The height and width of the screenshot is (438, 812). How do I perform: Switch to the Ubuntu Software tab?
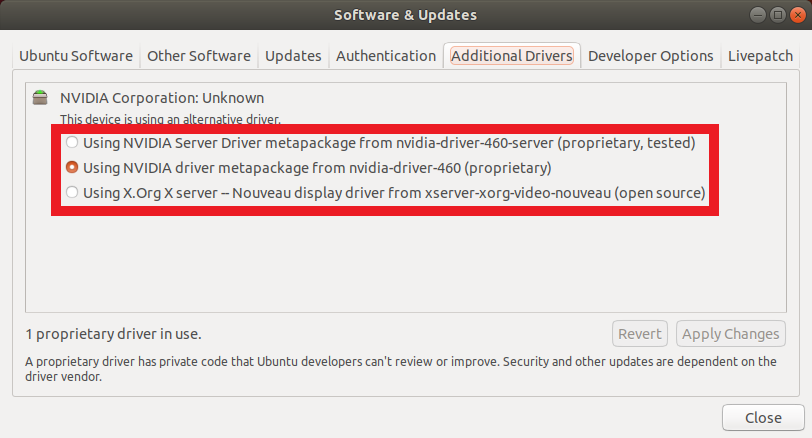coord(78,56)
